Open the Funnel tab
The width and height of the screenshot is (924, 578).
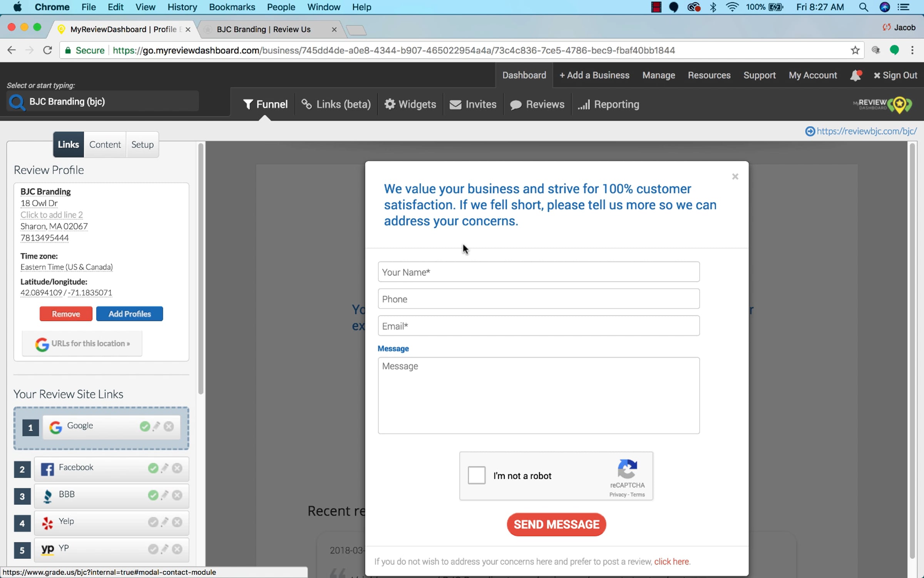[265, 104]
